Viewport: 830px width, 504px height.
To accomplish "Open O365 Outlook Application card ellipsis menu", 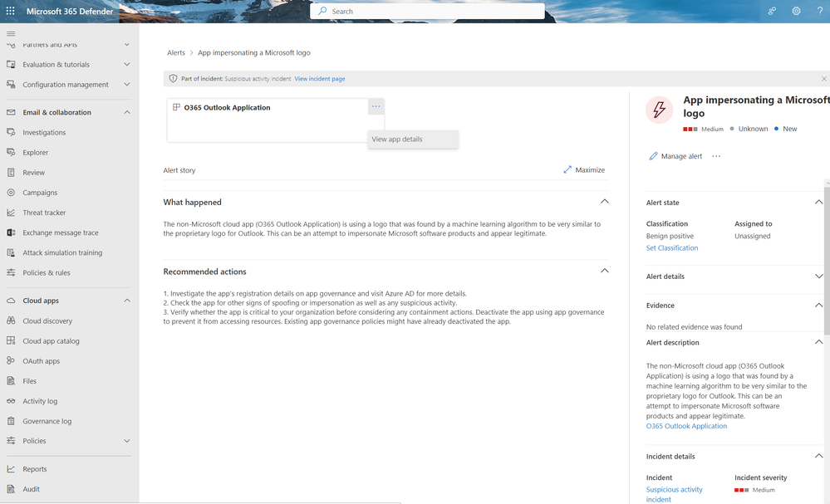I will [376, 107].
